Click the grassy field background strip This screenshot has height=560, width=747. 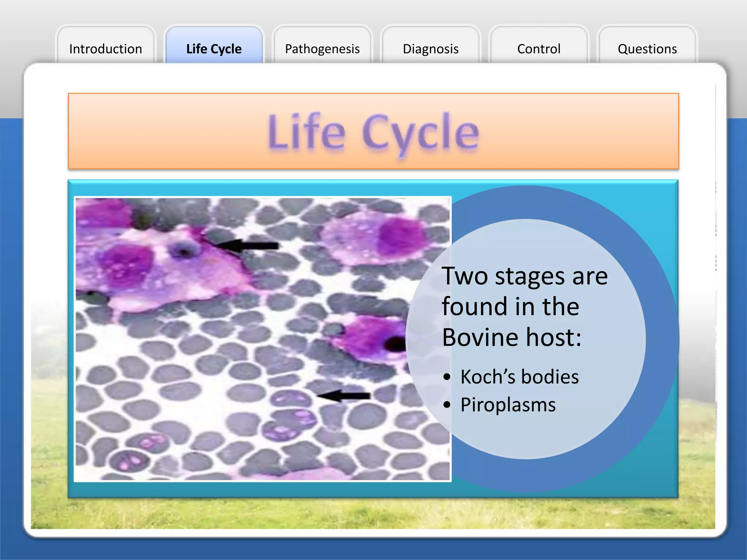coord(373,514)
